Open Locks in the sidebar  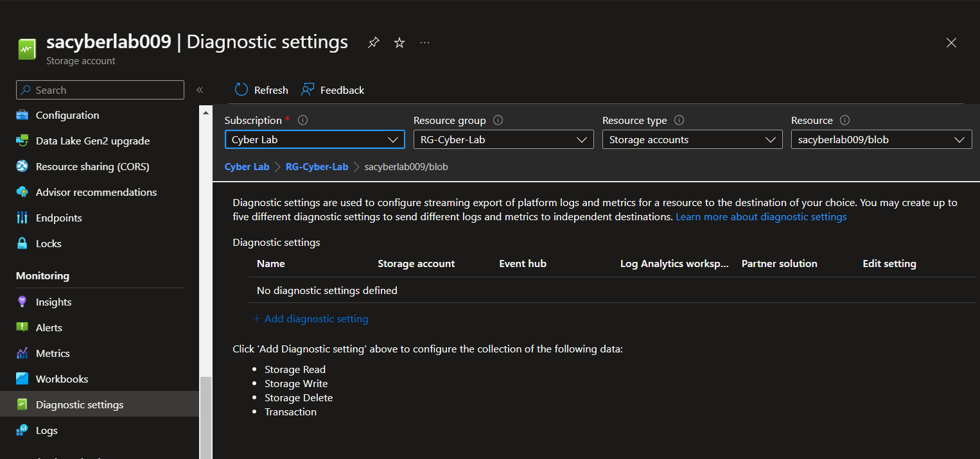[x=49, y=244]
